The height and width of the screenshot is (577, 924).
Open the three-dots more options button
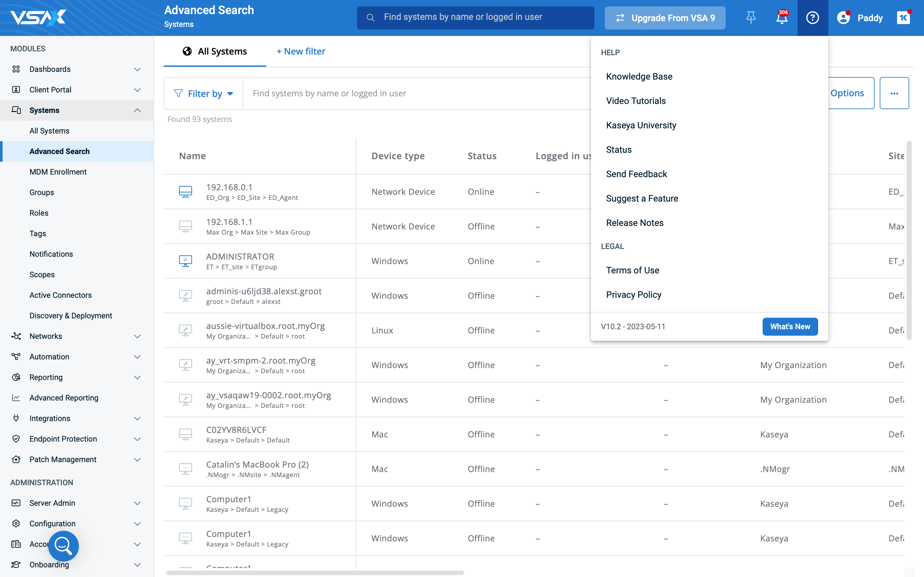point(894,93)
